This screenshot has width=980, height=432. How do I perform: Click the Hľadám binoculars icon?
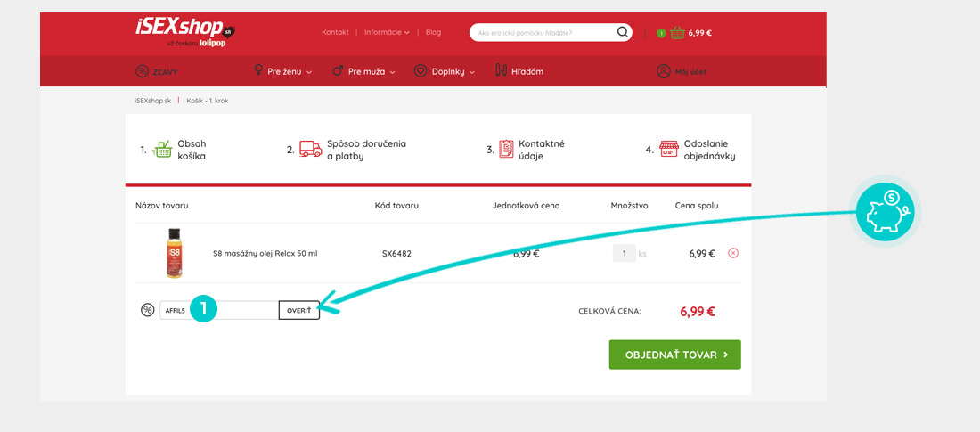[x=501, y=71]
